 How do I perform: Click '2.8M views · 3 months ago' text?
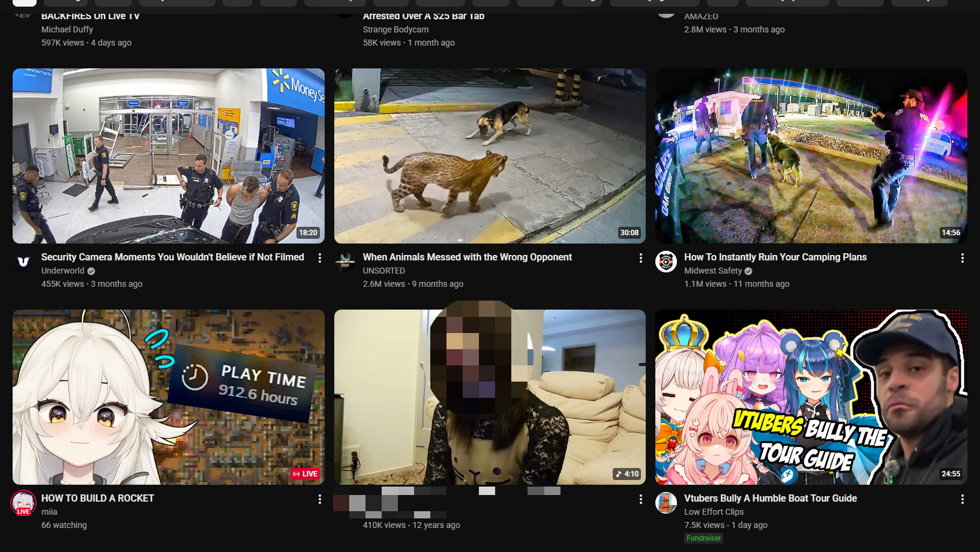coord(735,29)
